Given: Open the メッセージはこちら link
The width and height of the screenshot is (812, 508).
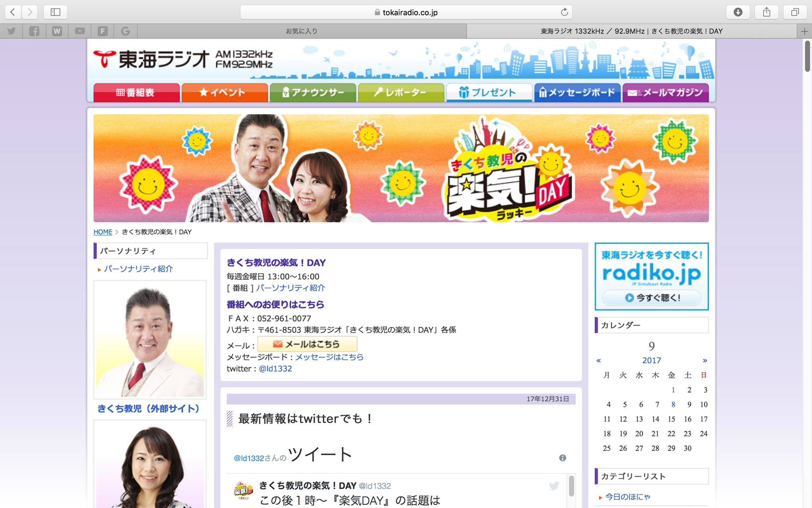Looking at the screenshot, I should click(329, 357).
